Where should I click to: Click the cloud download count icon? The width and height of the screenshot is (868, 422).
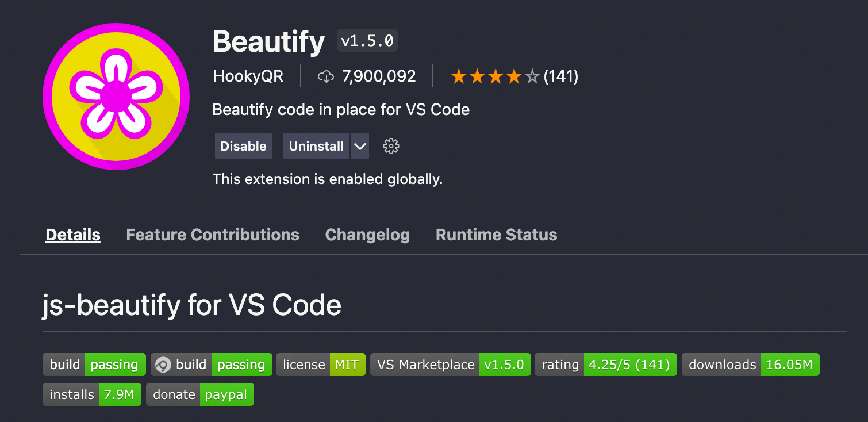click(x=326, y=76)
